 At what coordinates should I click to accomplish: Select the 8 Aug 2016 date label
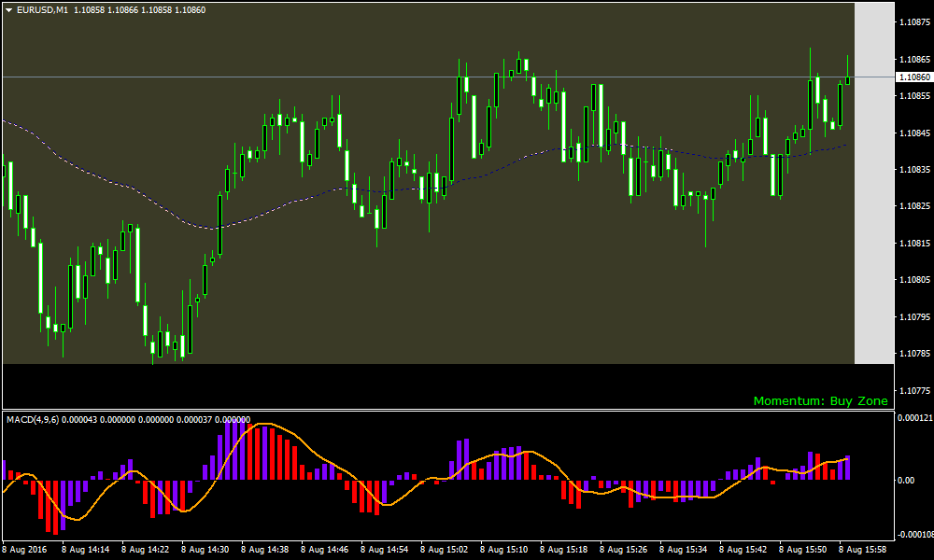point(23,549)
